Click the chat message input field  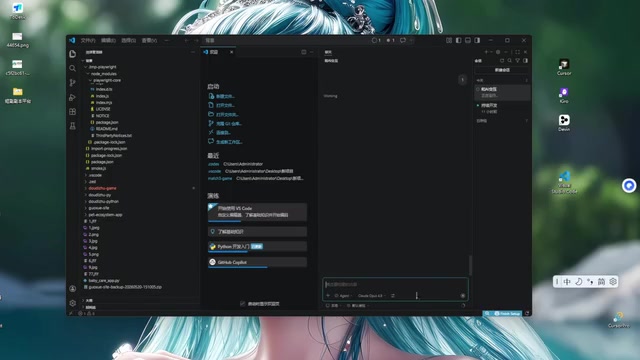pyautogui.click(x=395, y=284)
